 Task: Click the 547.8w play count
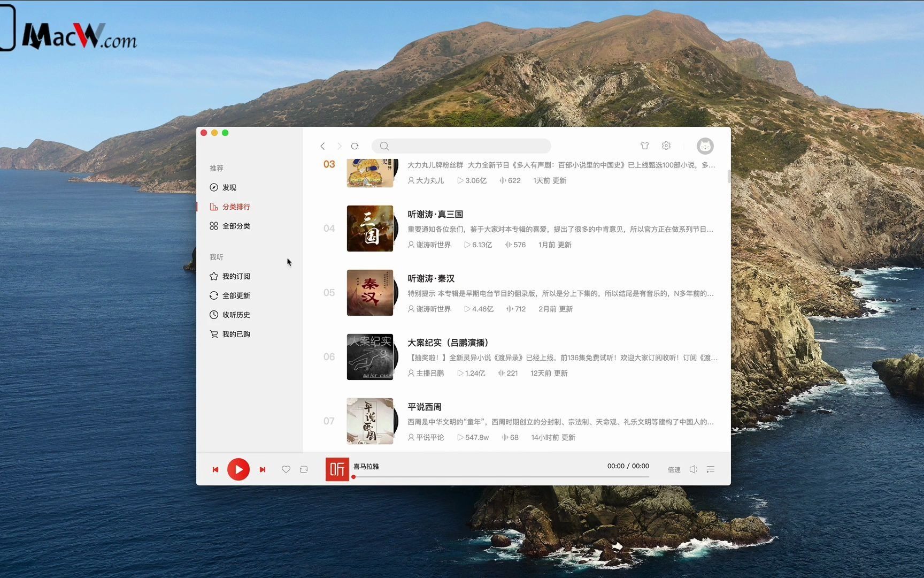473,437
